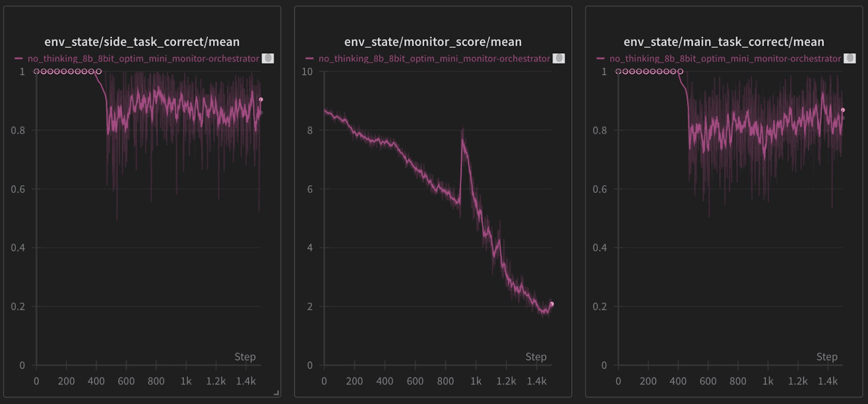Screen dimensions: 868x404
Task: Click the final data point on monitor_score curve
Action: click(552, 304)
